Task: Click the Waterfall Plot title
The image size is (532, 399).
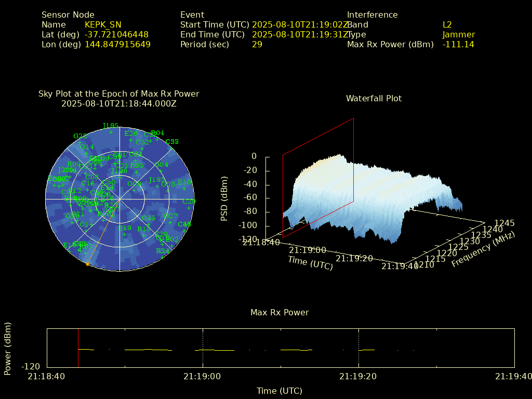Action: (x=374, y=98)
